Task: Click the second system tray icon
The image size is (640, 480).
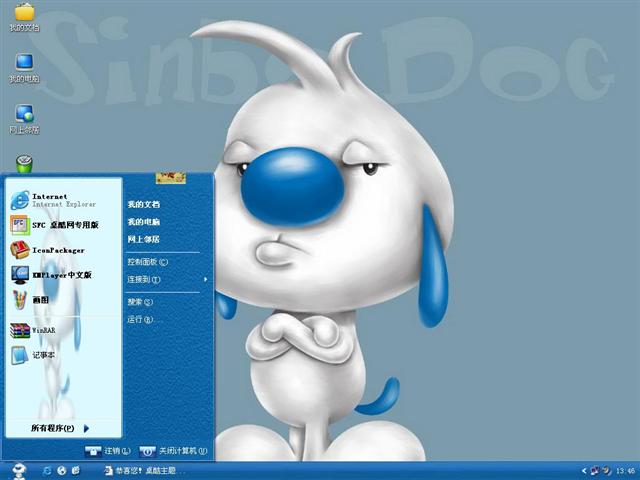Action: pos(607,471)
